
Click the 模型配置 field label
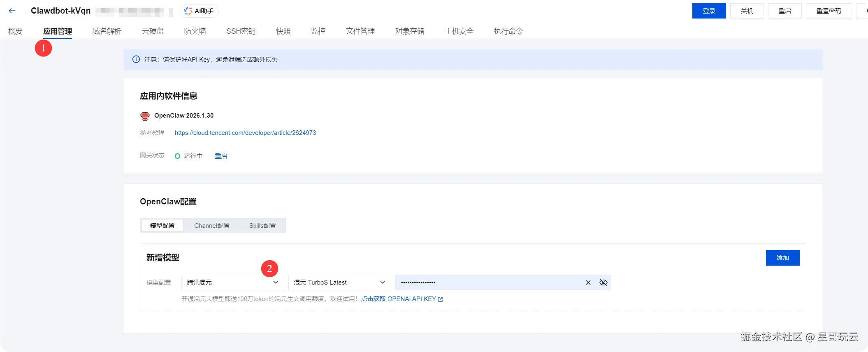coord(159,283)
